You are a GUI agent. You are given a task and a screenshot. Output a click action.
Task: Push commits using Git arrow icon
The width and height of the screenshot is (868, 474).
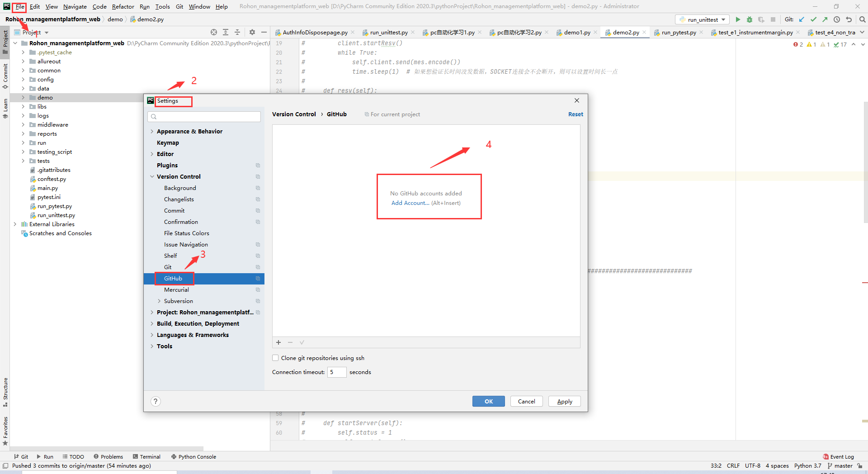click(825, 19)
